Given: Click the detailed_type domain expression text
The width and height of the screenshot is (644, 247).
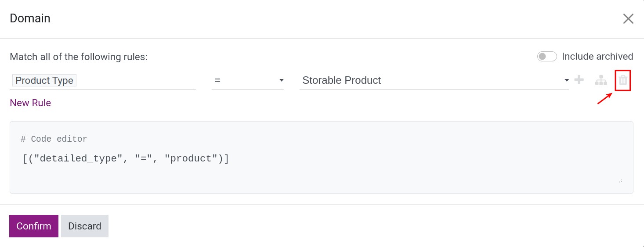Looking at the screenshot, I should click(126, 158).
